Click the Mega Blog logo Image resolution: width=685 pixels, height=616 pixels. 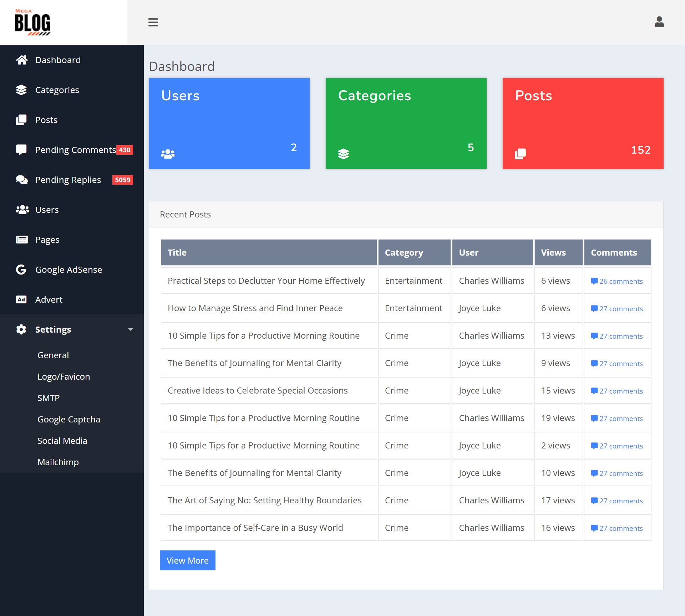click(x=32, y=22)
